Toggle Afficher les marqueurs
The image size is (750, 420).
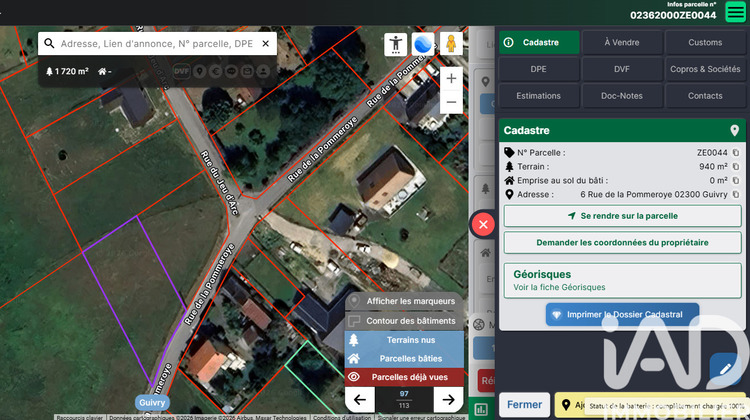pos(405,301)
